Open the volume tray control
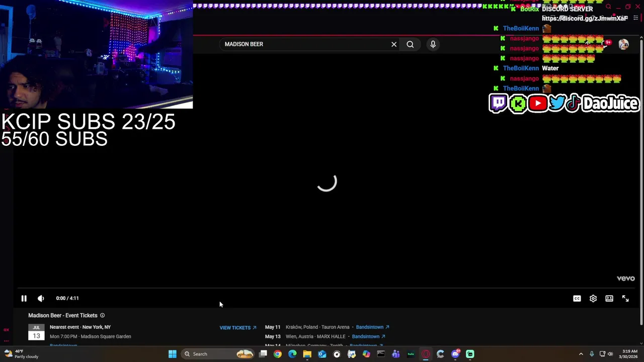This screenshot has width=644, height=362. [x=610, y=354]
